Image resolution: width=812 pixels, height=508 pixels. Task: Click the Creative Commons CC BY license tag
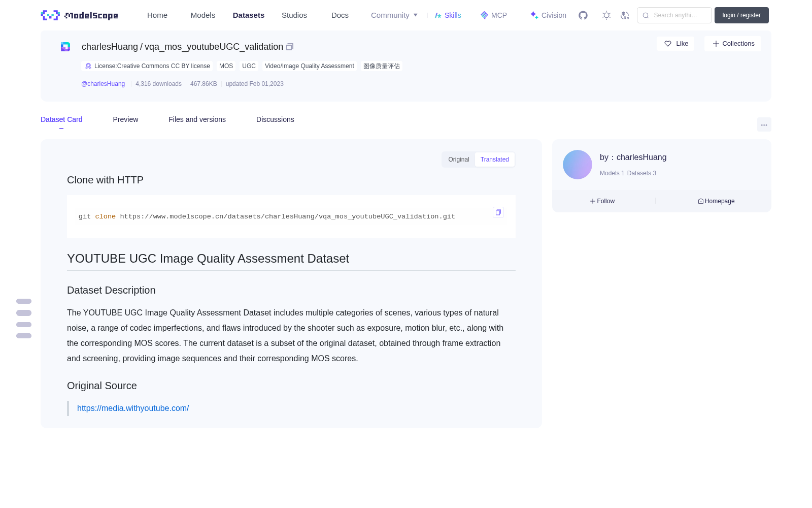coord(147,66)
